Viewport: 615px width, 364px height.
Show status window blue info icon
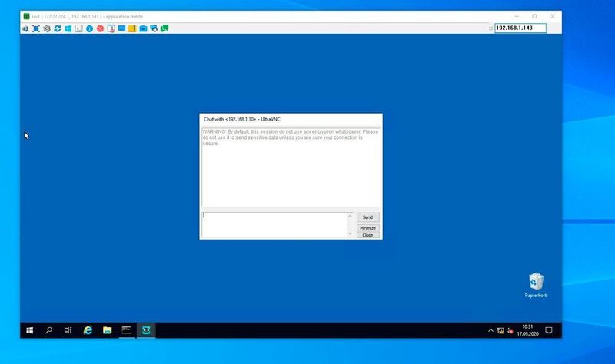pos(89,28)
